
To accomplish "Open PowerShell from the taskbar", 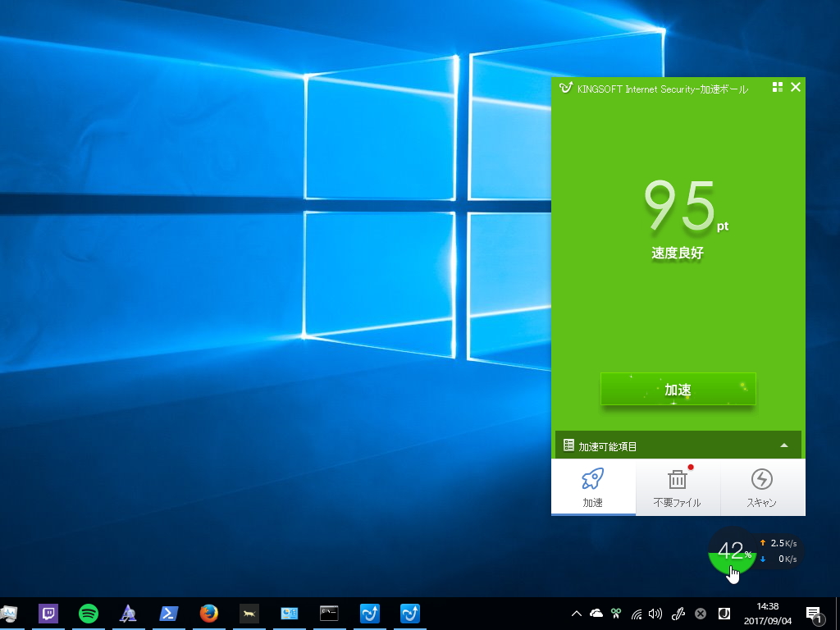I will click(x=169, y=614).
